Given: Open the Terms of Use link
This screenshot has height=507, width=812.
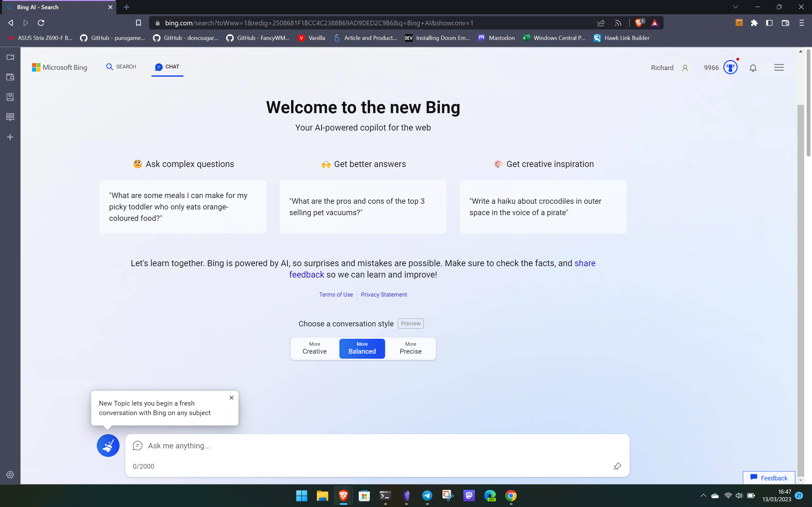Looking at the screenshot, I should point(336,294).
